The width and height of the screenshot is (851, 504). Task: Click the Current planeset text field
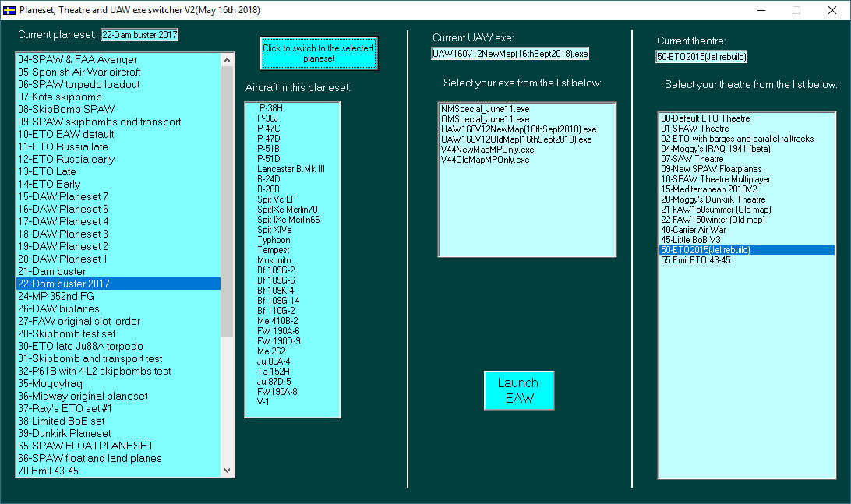click(139, 35)
